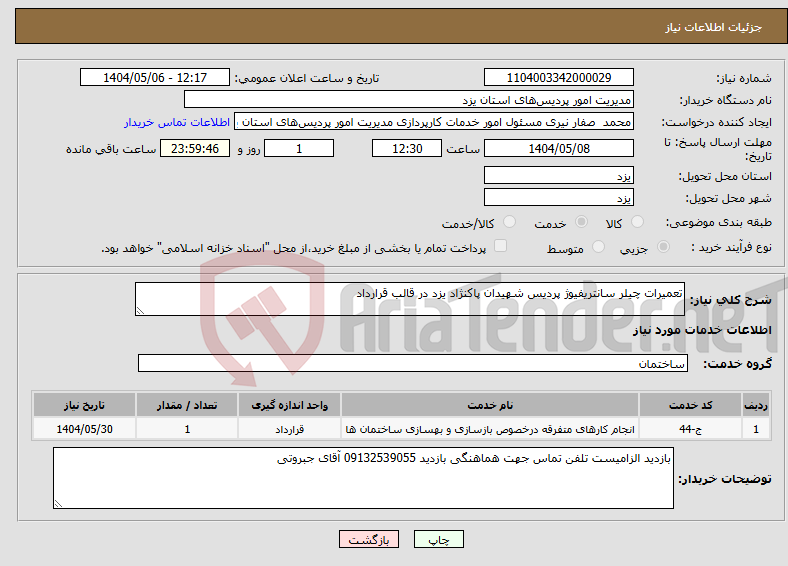Click the remaining time field 23:59:46
The image size is (788, 566).
tap(195, 148)
